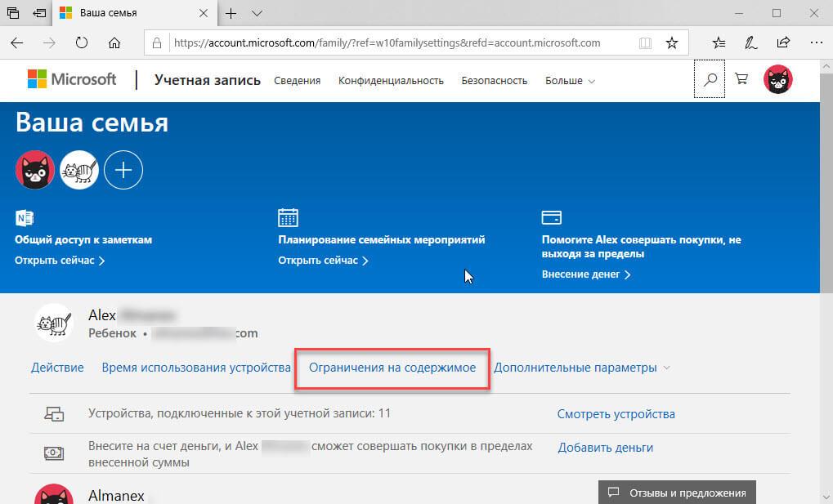Click the account avatar in header
833x504 pixels.
click(777, 80)
